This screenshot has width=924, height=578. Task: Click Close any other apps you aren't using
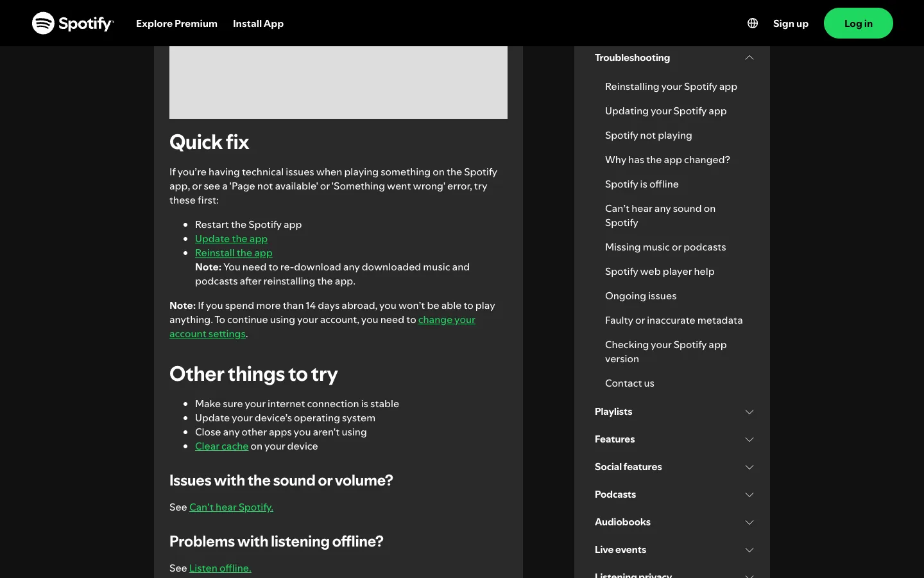(x=281, y=432)
